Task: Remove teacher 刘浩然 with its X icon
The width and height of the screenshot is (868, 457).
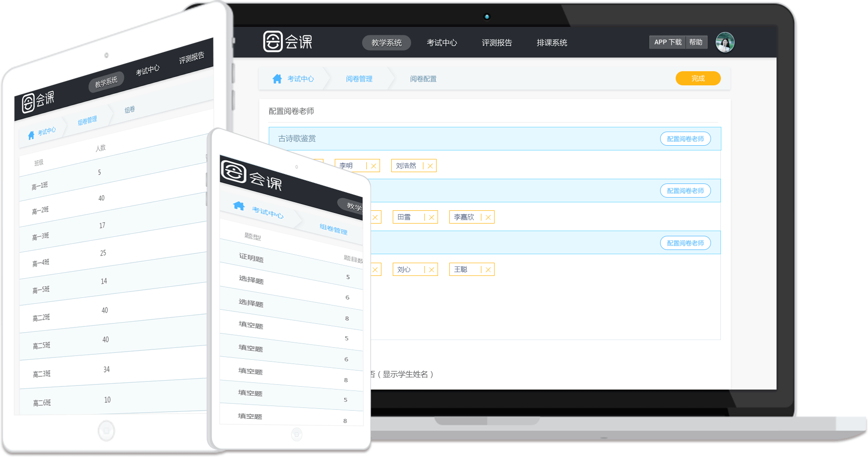Action: pos(430,166)
